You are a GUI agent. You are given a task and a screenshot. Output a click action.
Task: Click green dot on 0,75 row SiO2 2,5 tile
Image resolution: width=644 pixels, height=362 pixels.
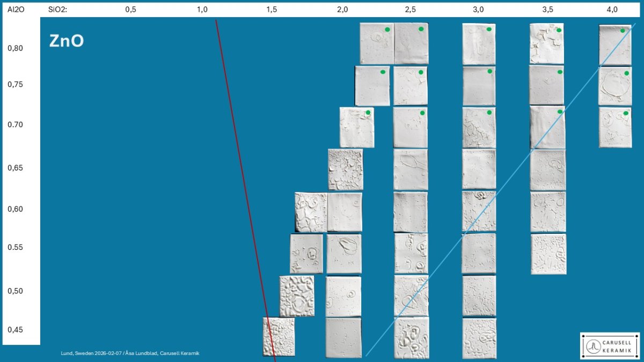[421, 72]
